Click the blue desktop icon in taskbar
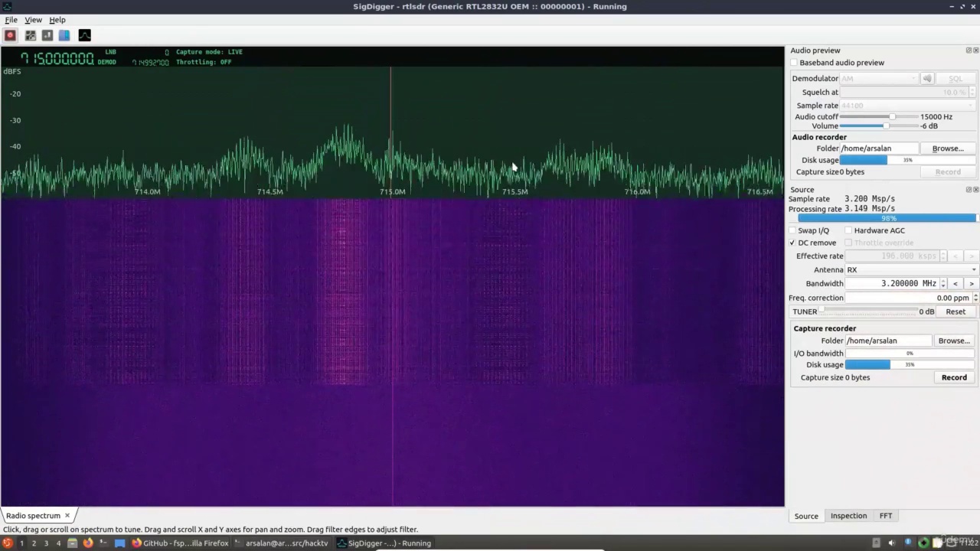 pos(119,543)
